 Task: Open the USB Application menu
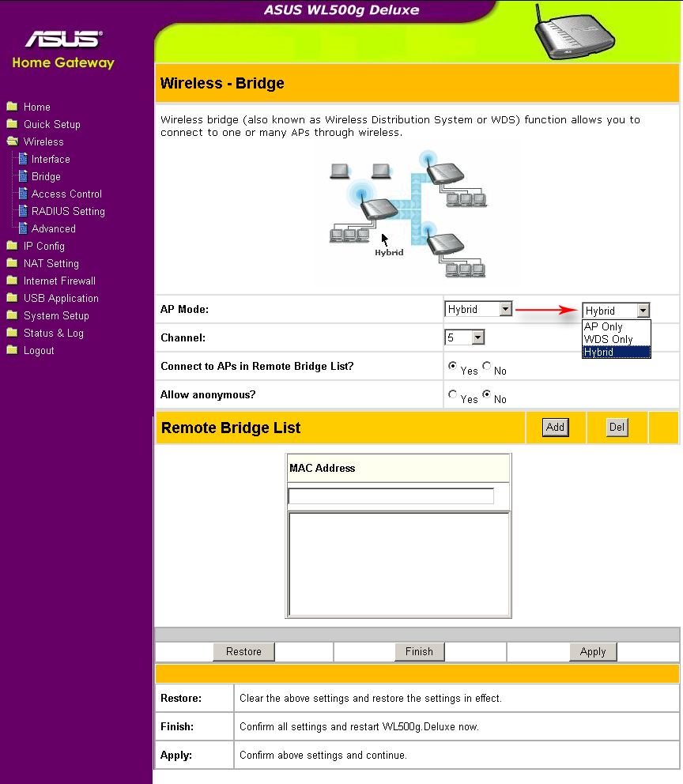(61, 299)
